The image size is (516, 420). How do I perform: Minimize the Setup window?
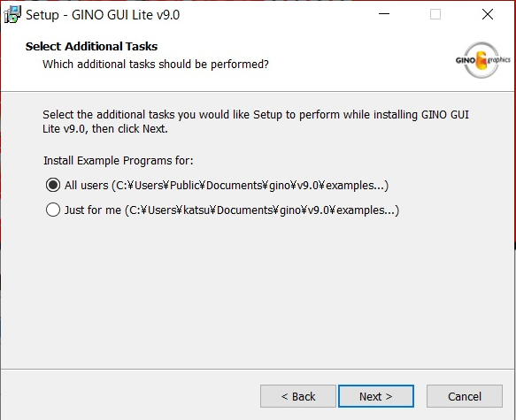(x=384, y=14)
